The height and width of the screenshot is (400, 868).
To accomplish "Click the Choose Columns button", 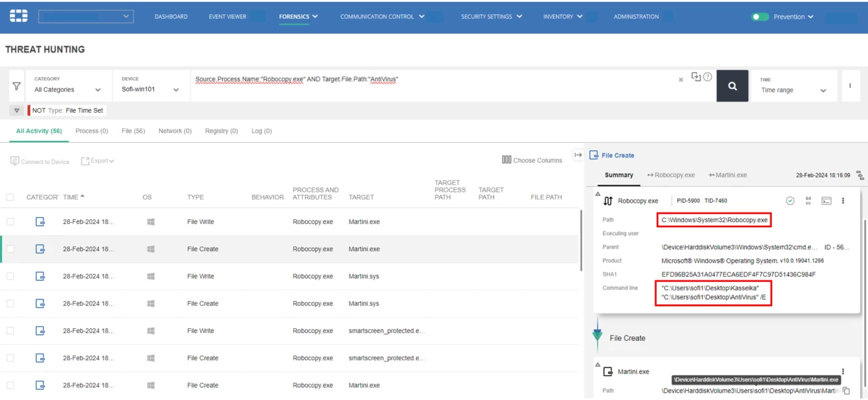I will pos(532,160).
